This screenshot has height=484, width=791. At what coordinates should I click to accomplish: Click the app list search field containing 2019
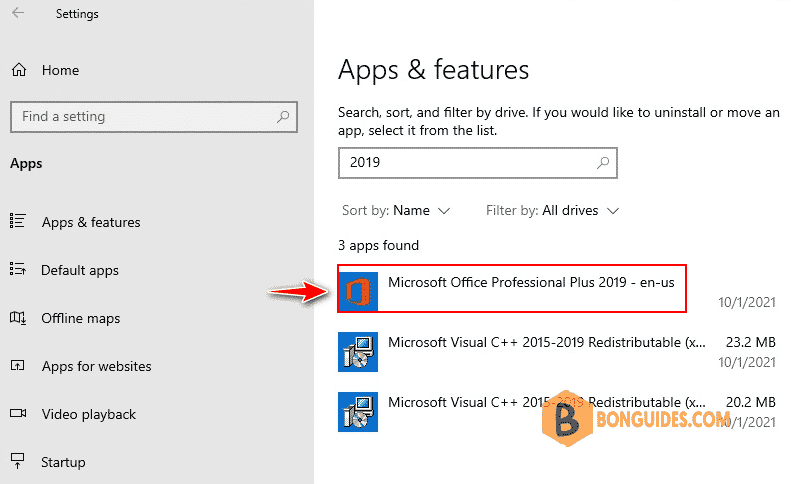coord(465,162)
